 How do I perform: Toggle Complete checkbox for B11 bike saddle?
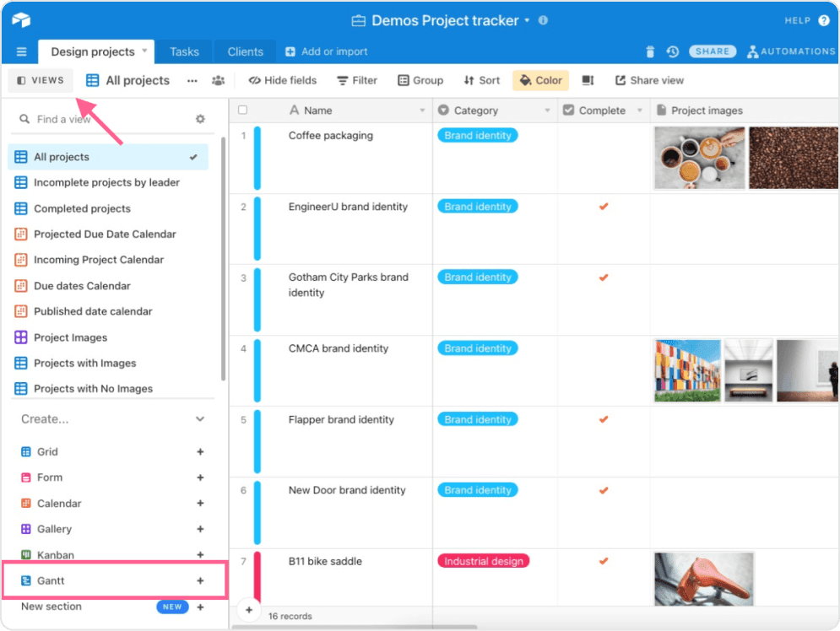604,561
